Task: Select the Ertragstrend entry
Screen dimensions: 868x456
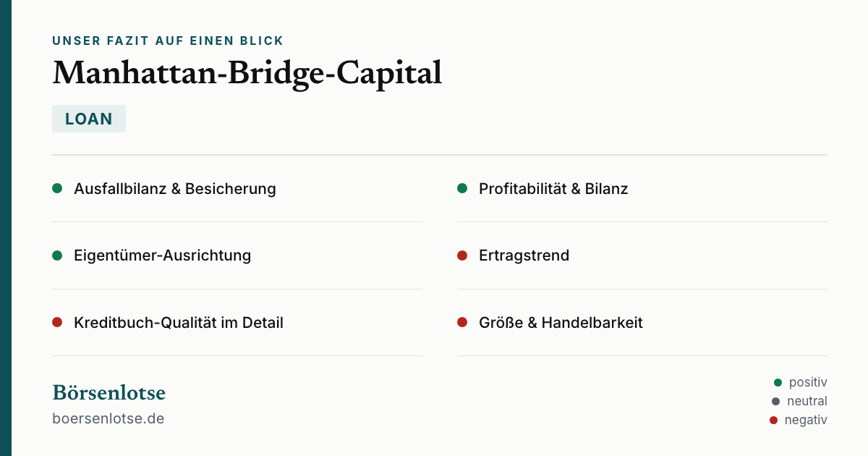Action: [x=524, y=256]
